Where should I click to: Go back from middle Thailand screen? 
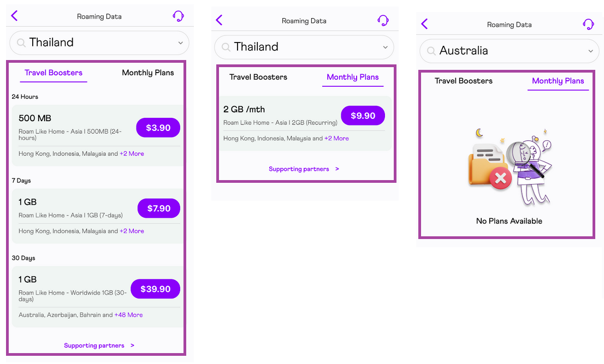pos(220,20)
